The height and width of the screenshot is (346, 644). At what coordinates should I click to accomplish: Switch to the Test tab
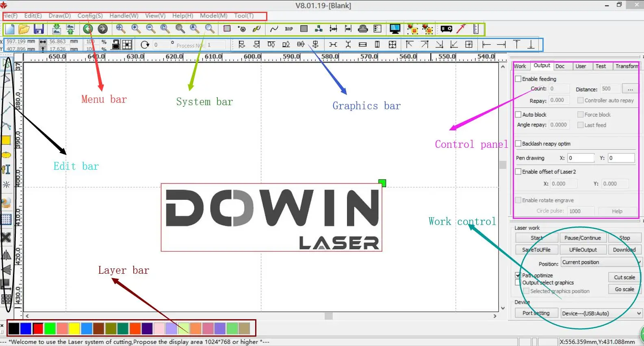[601, 66]
